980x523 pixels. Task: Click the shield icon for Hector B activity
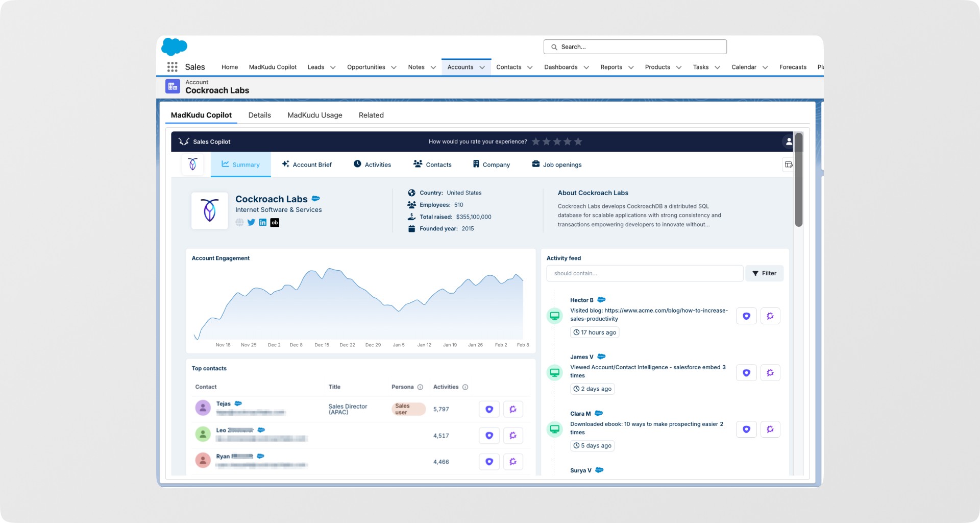tap(746, 316)
